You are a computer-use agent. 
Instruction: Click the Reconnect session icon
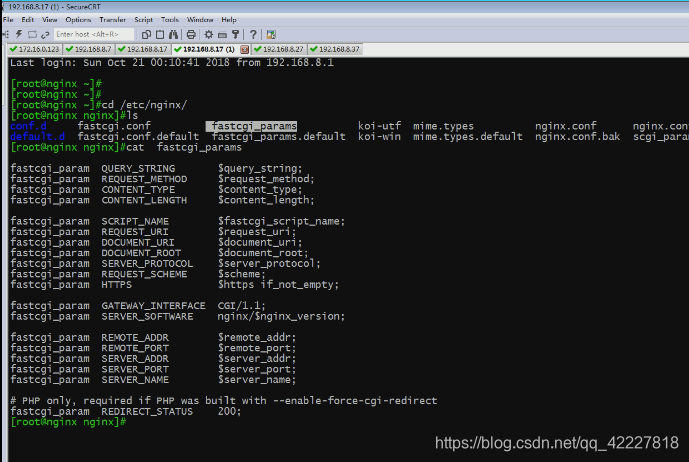[45, 34]
